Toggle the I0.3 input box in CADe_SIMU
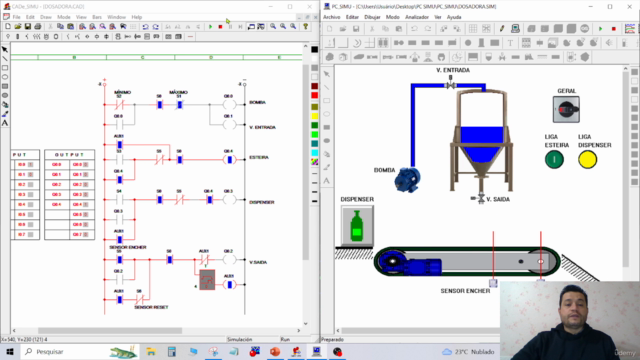This screenshot has width=640, height=360. click(x=30, y=195)
